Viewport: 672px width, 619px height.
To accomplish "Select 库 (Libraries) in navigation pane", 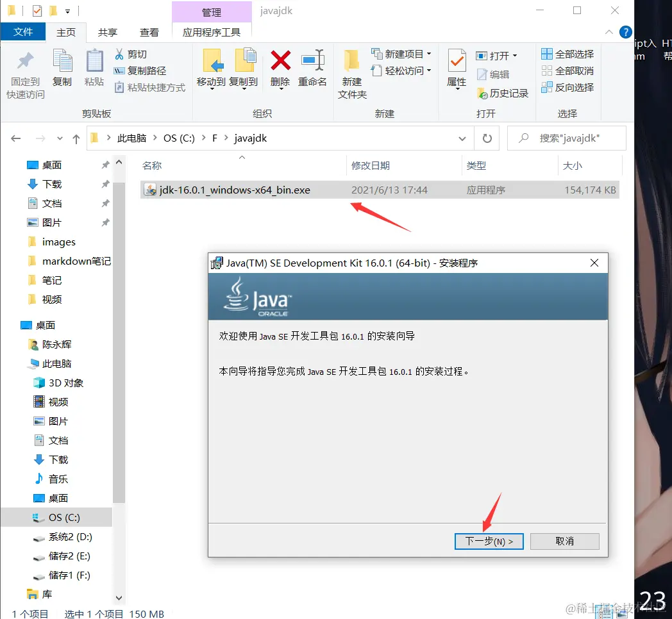I will (47, 594).
